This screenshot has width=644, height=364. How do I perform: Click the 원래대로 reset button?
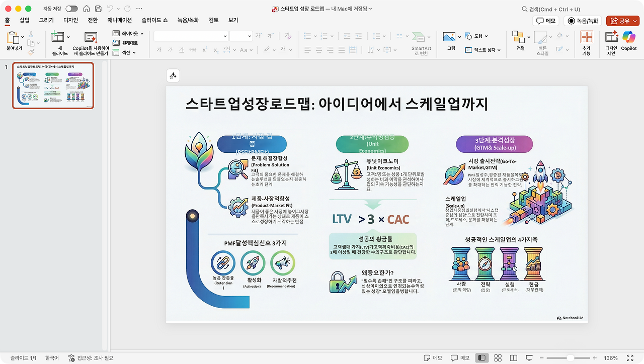(x=125, y=43)
